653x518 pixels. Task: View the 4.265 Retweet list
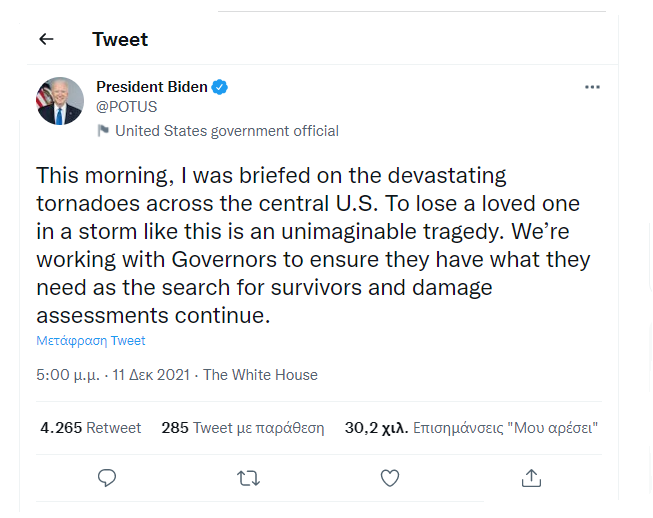pos(91,428)
